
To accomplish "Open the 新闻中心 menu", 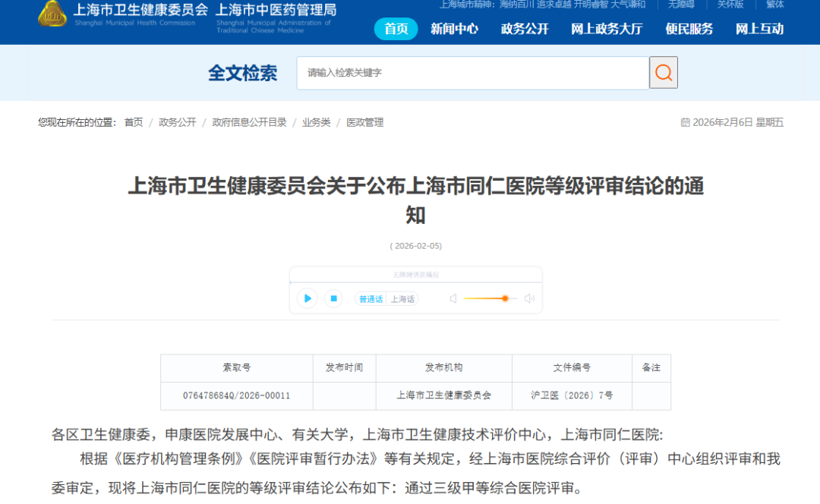I will (x=455, y=29).
